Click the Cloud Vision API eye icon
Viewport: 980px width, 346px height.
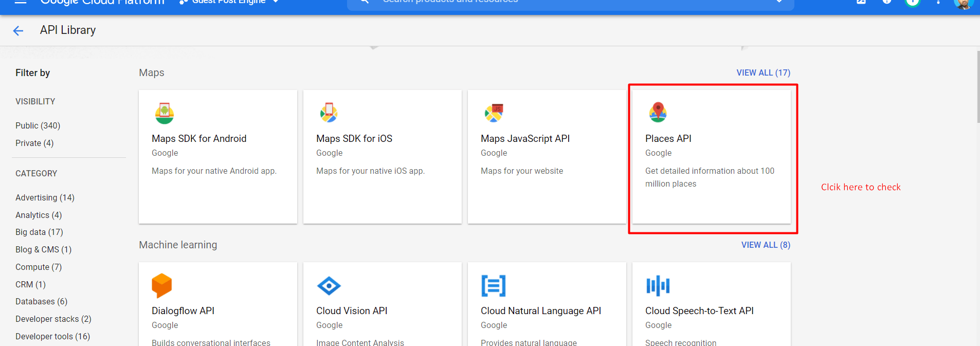click(329, 286)
